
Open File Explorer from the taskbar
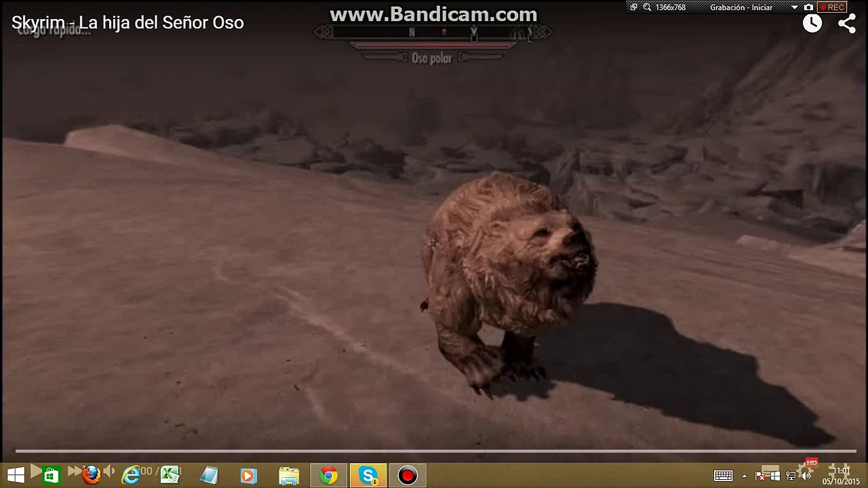tap(289, 475)
